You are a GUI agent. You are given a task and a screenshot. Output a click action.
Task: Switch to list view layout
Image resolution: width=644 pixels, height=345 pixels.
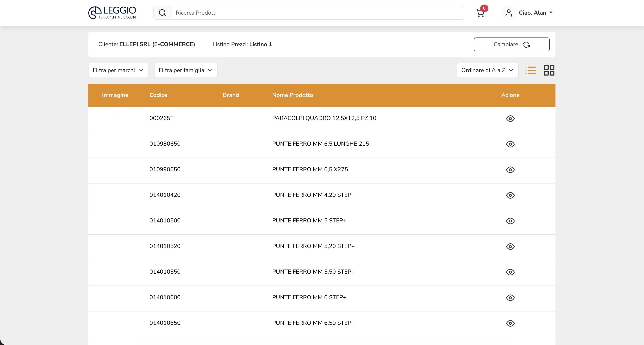pyautogui.click(x=531, y=70)
